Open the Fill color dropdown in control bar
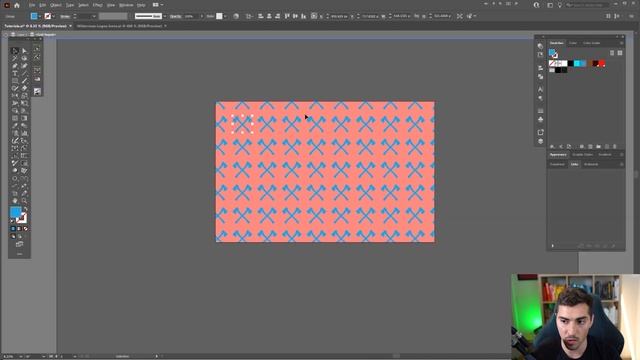 [x=40, y=16]
